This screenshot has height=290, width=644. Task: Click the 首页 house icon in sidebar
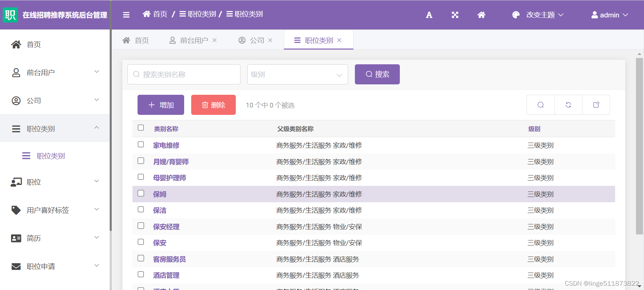[x=16, y=45]
